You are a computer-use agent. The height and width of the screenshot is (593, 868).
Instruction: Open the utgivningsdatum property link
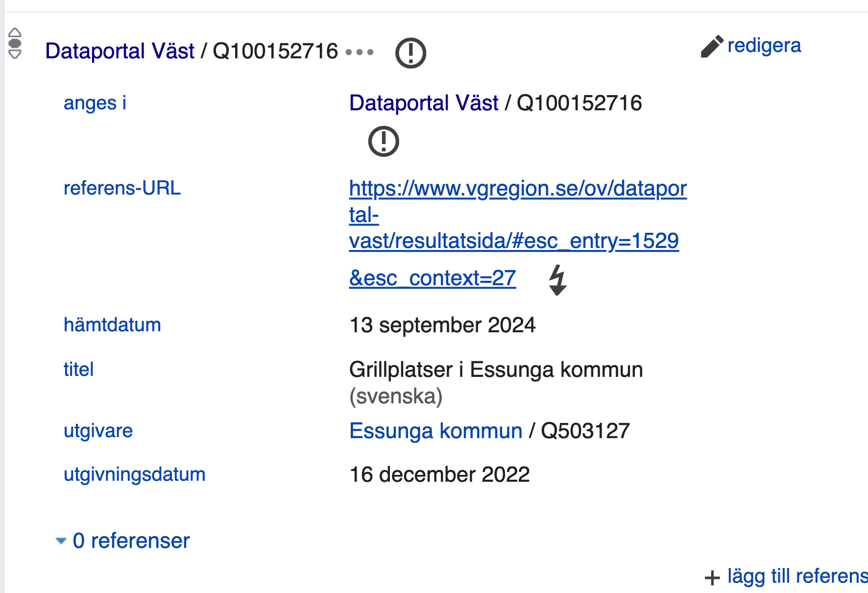pos(134,474)
